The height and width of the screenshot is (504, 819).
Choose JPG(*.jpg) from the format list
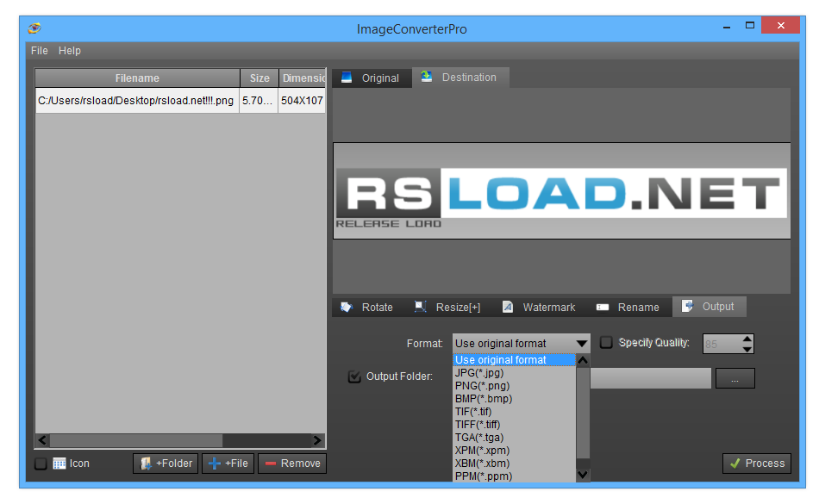pos(514,372)
